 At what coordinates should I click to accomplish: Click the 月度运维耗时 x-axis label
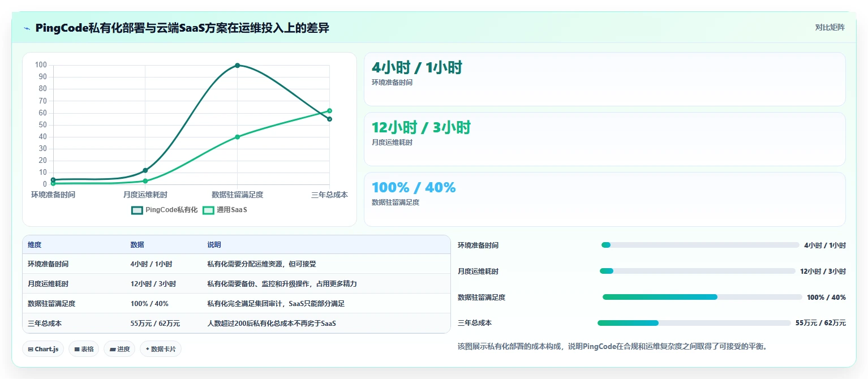coord(145,195)
